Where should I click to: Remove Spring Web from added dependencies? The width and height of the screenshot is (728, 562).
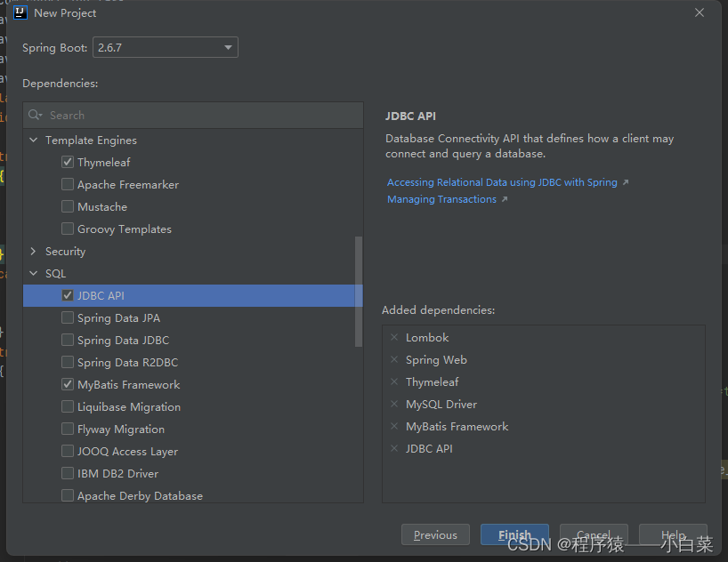(x=394, y=359)
